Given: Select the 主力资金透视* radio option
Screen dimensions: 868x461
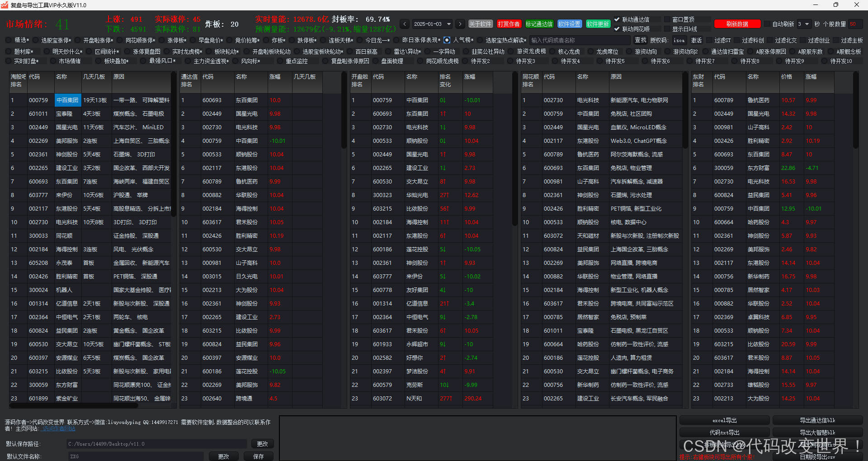Looking at the screenshot, I should [187, 61].
